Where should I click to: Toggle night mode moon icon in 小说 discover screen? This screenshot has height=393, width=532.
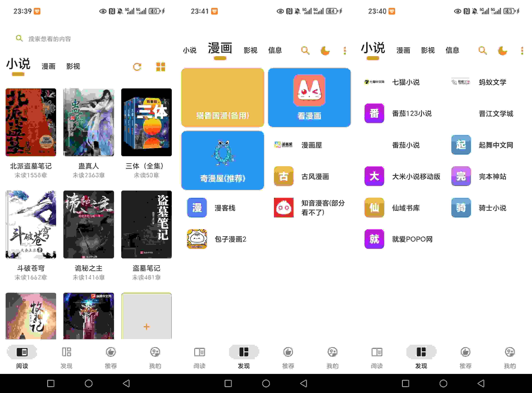(502, 50)
